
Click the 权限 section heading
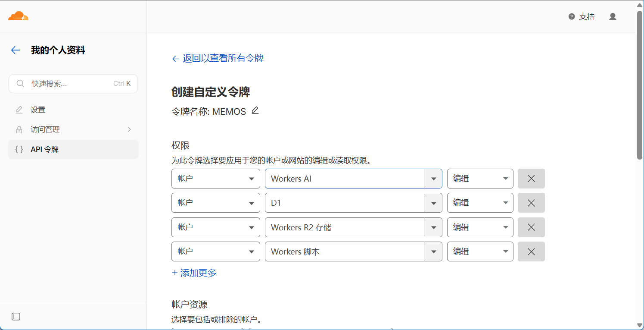pyautogui.click(x=180, y=145)
